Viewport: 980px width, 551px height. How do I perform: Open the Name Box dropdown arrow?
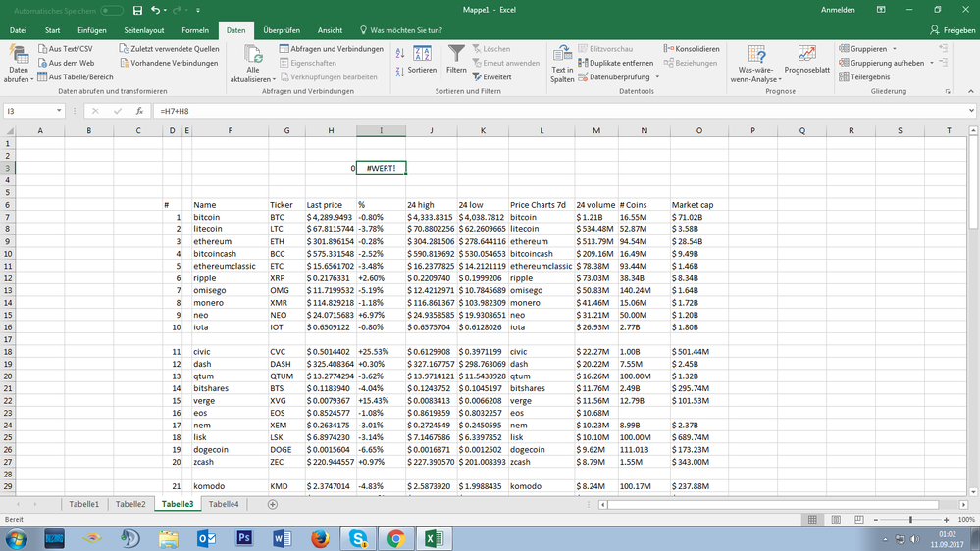pyautogui.click(x=58, y=111)
